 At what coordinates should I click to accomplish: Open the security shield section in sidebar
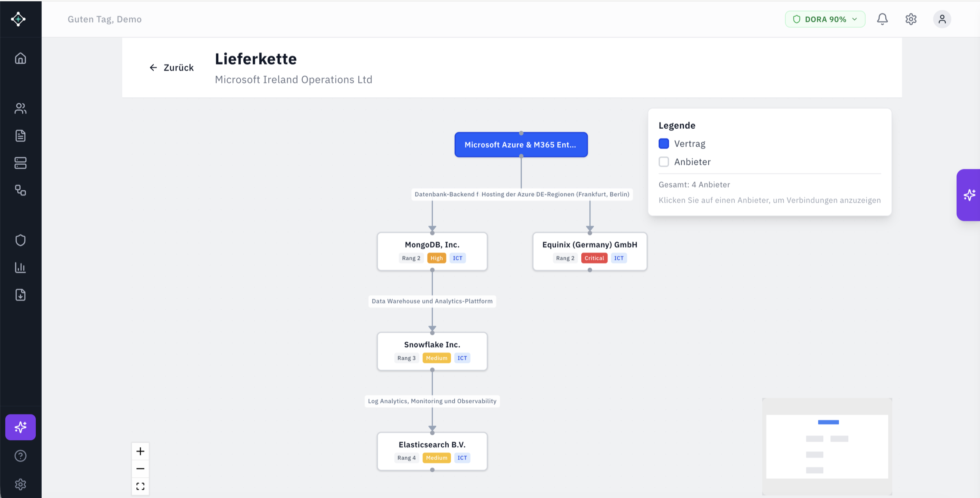pyautogui.click(x=20, y=240)
